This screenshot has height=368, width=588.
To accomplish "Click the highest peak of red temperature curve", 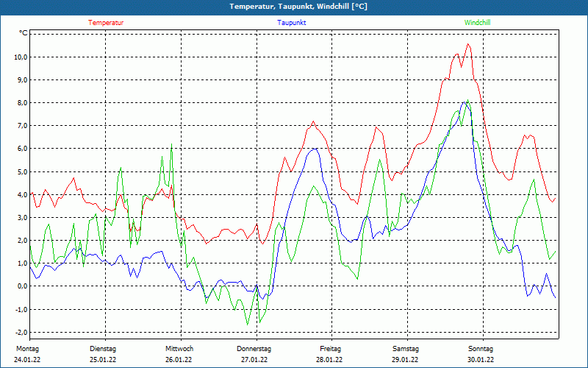I will [467, 45].
